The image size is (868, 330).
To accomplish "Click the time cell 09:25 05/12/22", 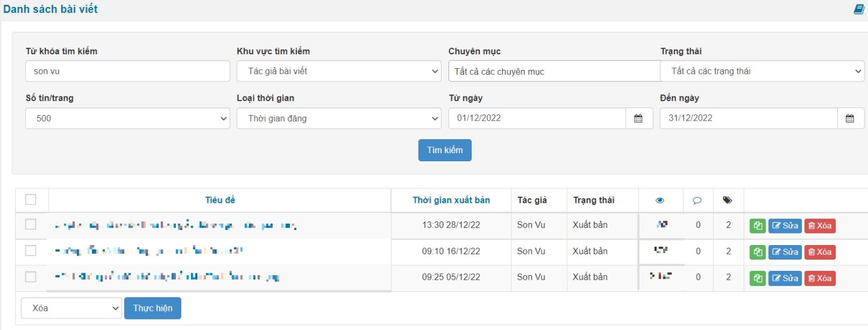I will (451, 277).
